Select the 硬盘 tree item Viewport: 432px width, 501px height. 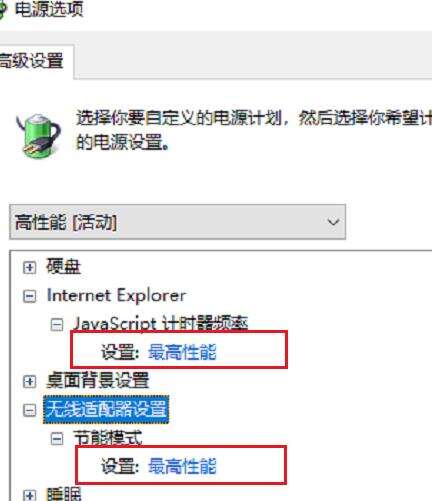tap(63, 267)
